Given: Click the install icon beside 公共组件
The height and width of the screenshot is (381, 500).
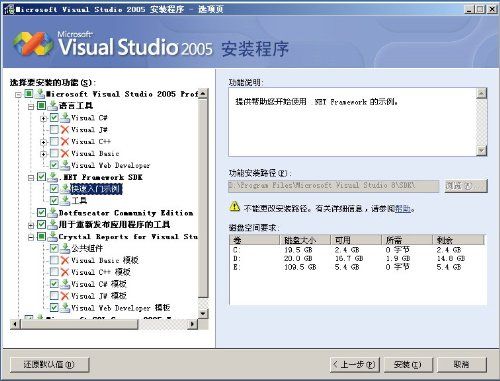Looking at the screenshot, I should 65,248.
